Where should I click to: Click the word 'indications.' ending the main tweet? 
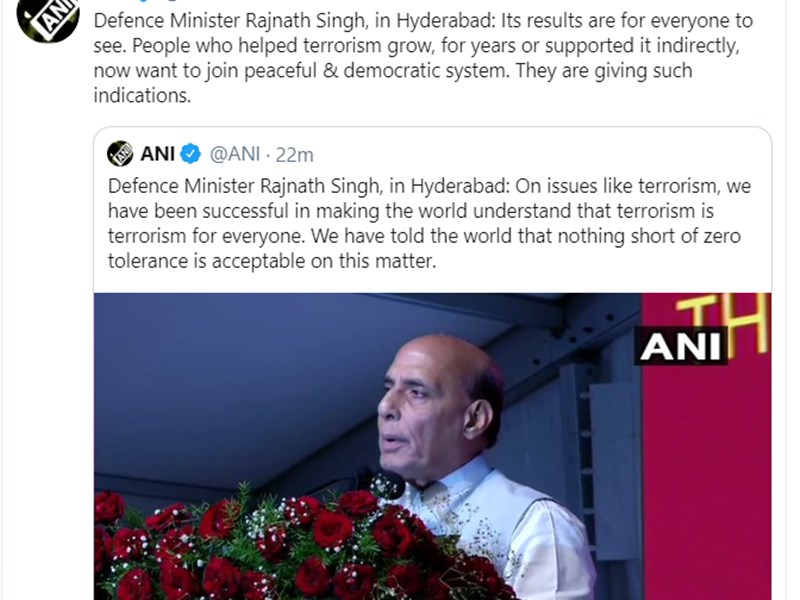(142, 95)
